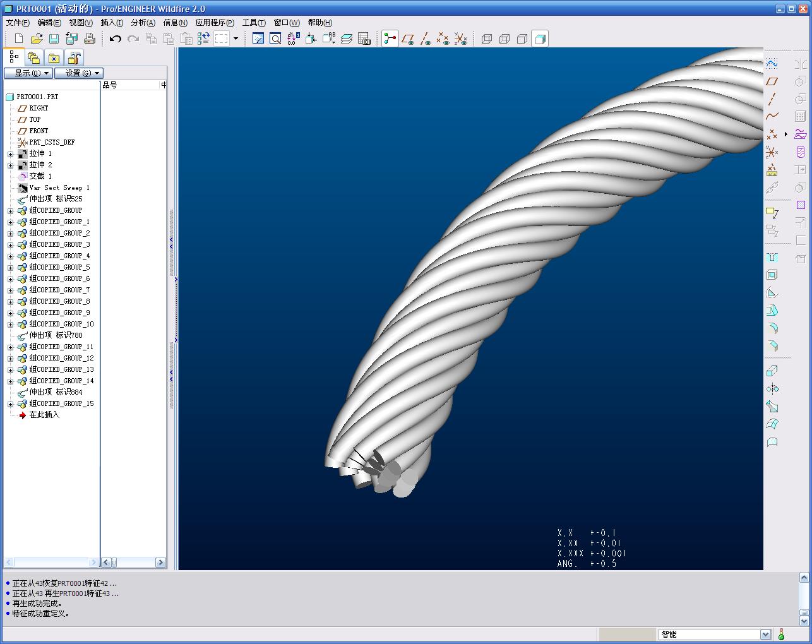Click the message log scroll down arrow
Screen dimensions: 812x644
pyautogui.click(x=804, y=621)
